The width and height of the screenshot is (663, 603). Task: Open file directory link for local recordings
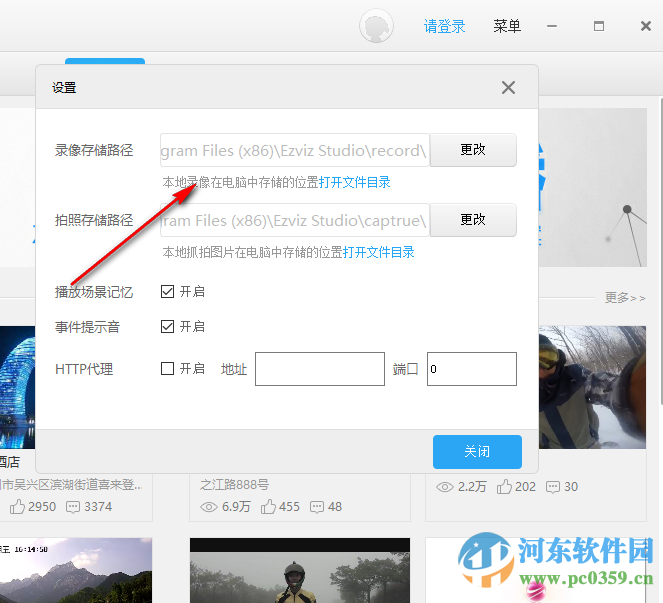click(x=354, y=182)
